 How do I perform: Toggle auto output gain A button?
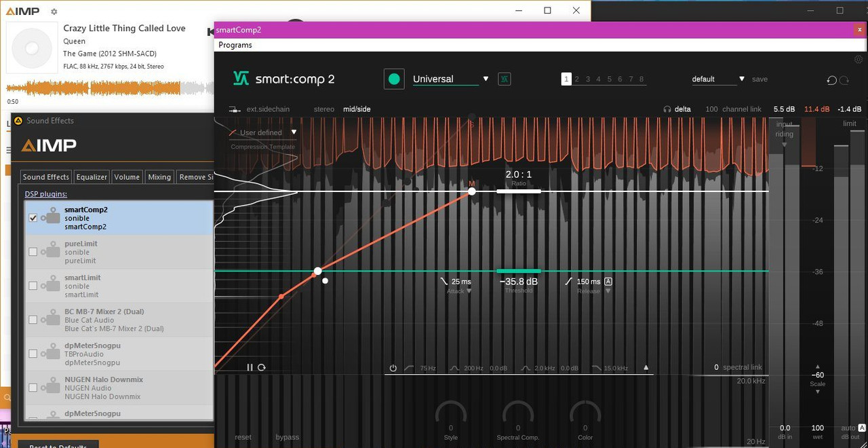coord(862,428)
